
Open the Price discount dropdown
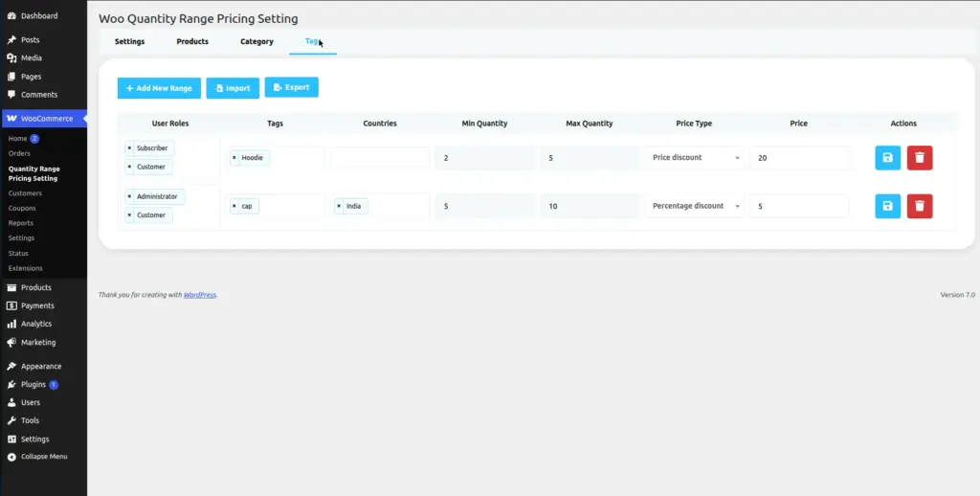pos(695,158)
